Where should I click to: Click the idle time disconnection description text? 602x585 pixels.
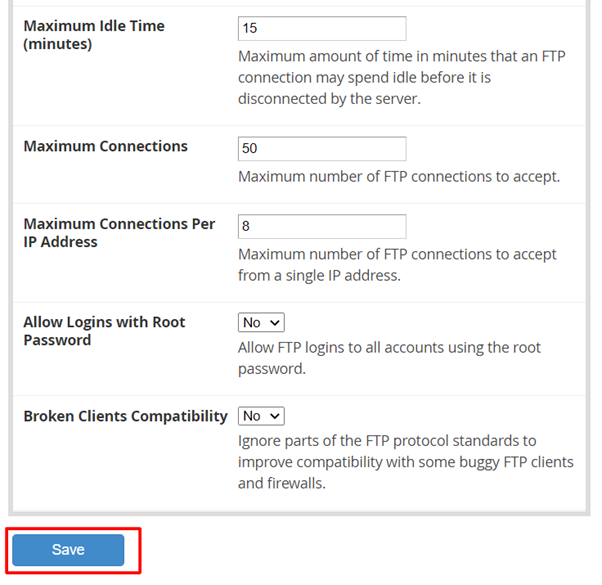[x=400, y=77]
